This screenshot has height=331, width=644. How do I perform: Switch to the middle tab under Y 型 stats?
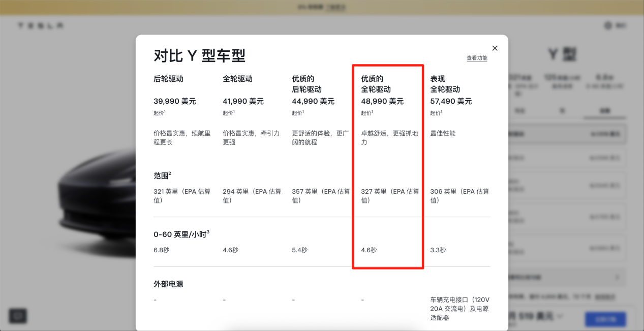click(x=562, y=110)
